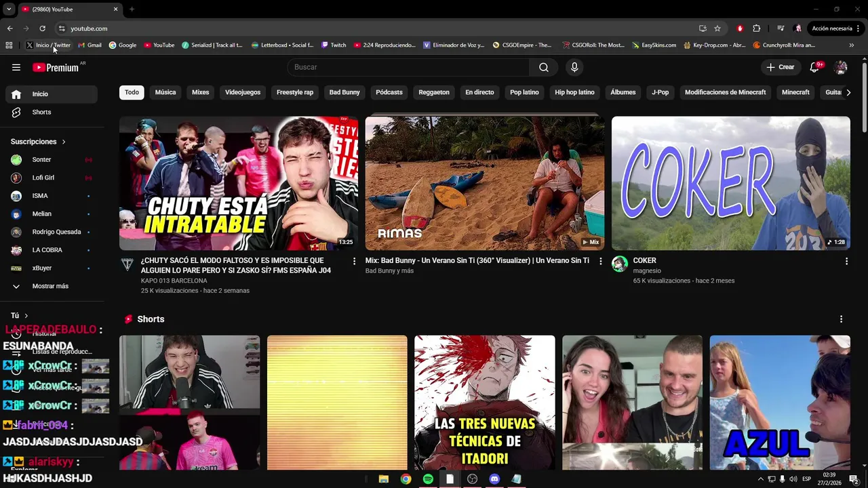Select the Modificaciones de Minecraft chip

(x=725, y=92)
